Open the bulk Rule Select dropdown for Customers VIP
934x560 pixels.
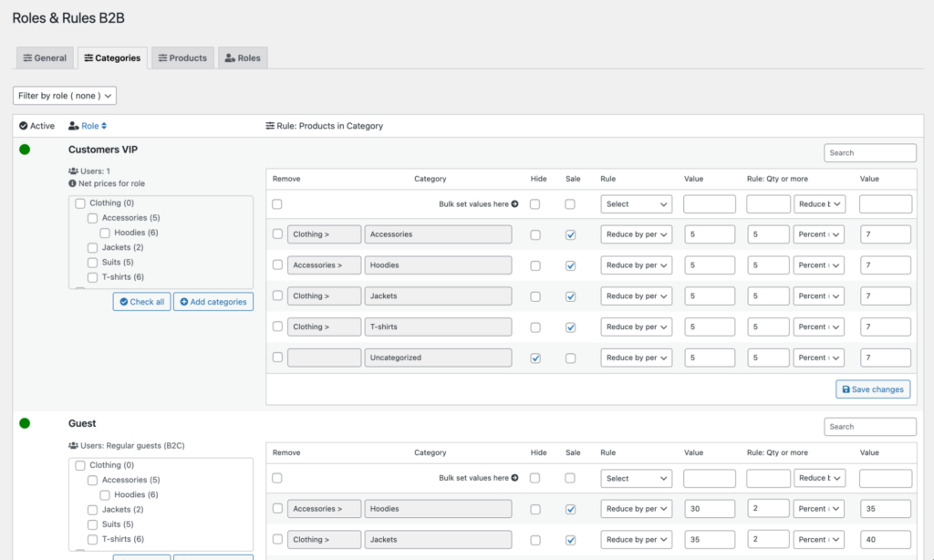point(636,204)
